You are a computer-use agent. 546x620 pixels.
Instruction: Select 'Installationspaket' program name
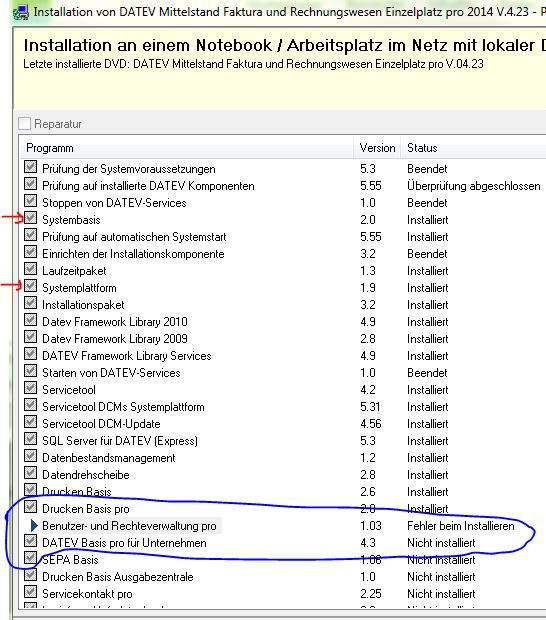coord(83,305)
